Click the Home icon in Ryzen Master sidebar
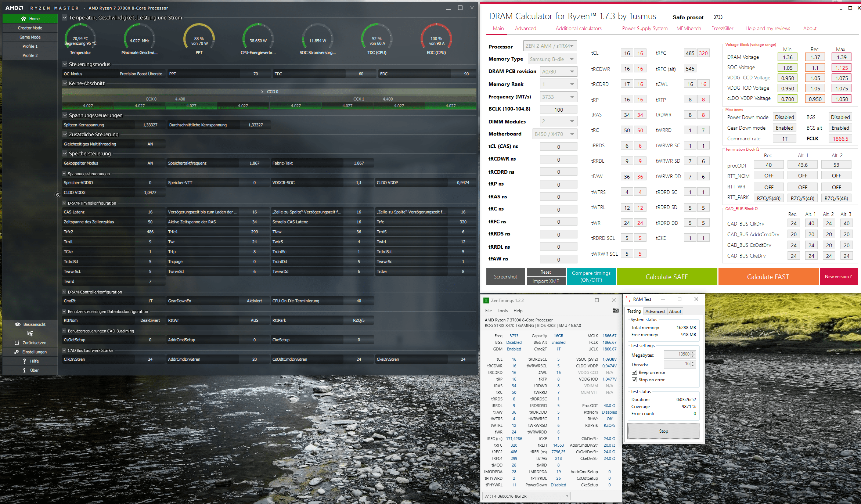The height and width of the screenshot is (504, 861). tap(24, 19)
